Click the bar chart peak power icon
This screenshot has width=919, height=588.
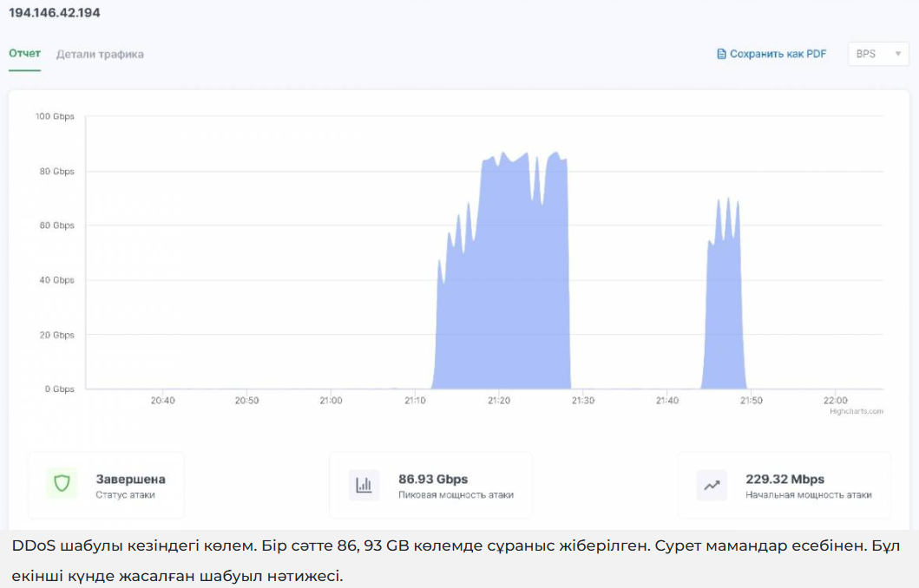[364, 485]
